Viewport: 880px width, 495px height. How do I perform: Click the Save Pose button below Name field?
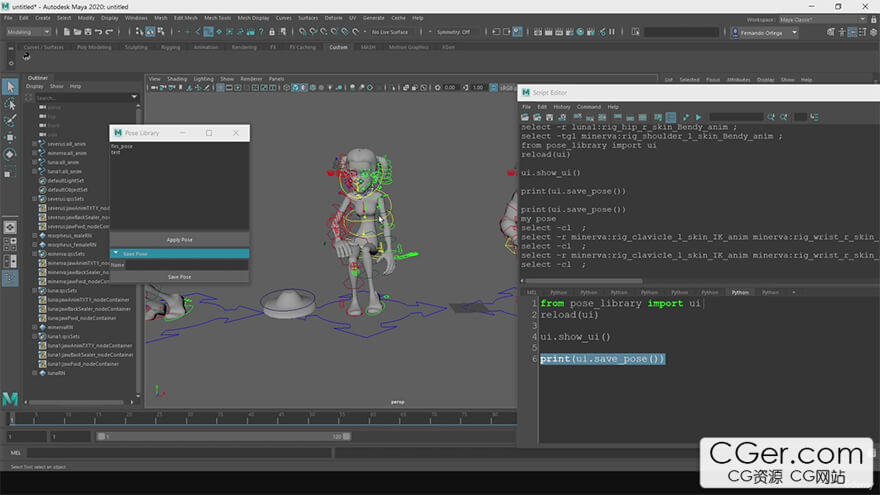pos(180,277)
